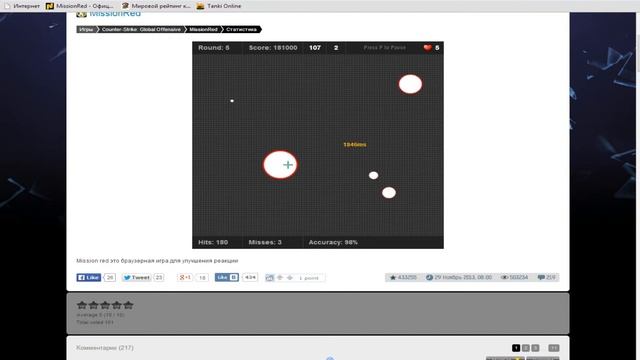
Task: Rate with the first star
Action: (x=82, y=305)
